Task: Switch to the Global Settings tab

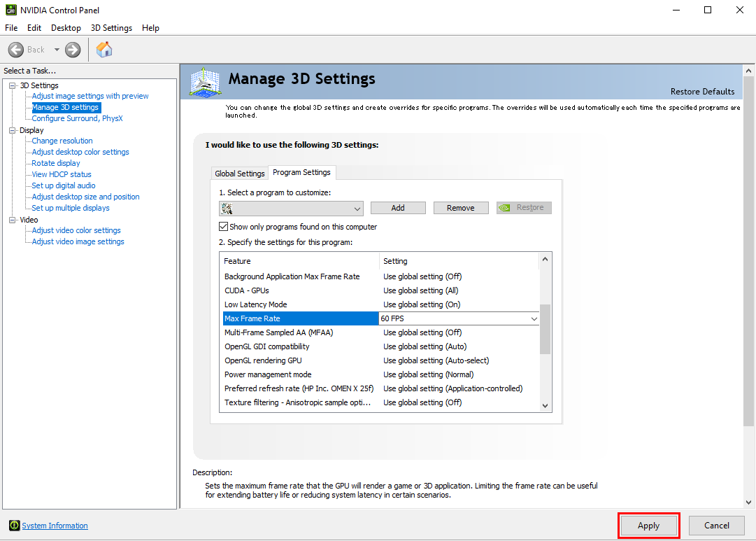Action: [240, 174]
